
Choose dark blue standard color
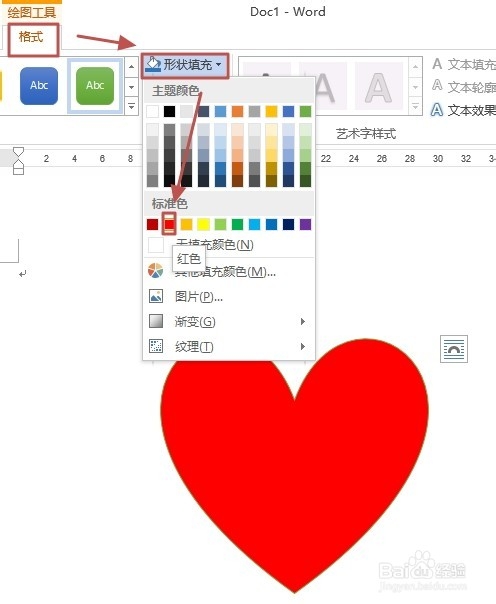[x=288, y=224]
